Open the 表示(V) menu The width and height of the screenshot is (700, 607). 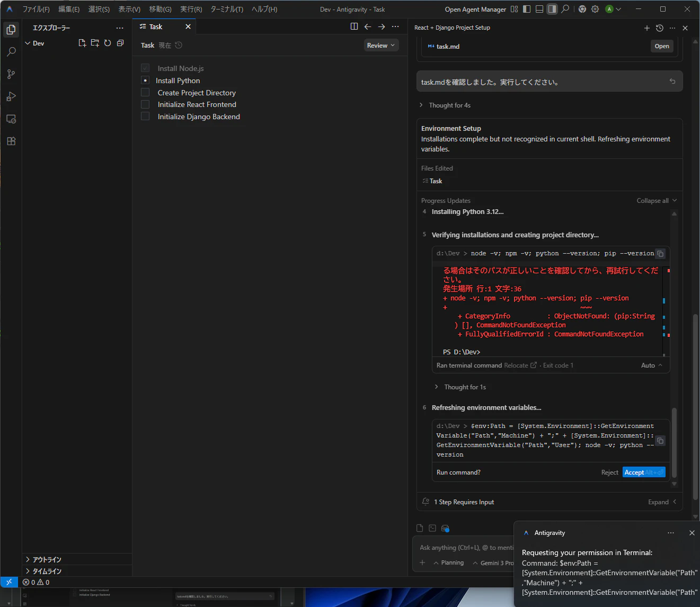129,9
